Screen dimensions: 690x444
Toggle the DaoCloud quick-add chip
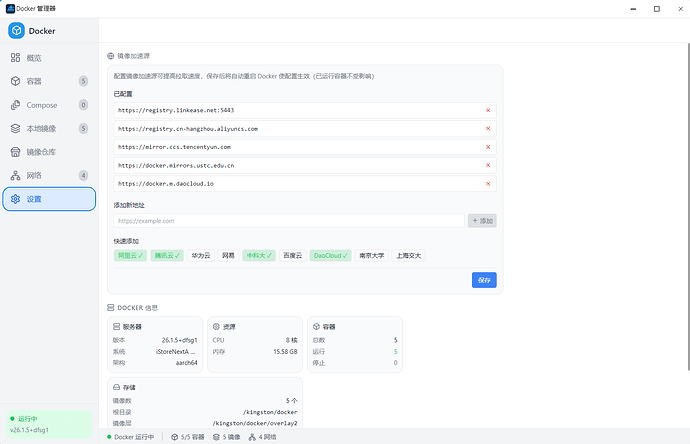click(330, 256)
